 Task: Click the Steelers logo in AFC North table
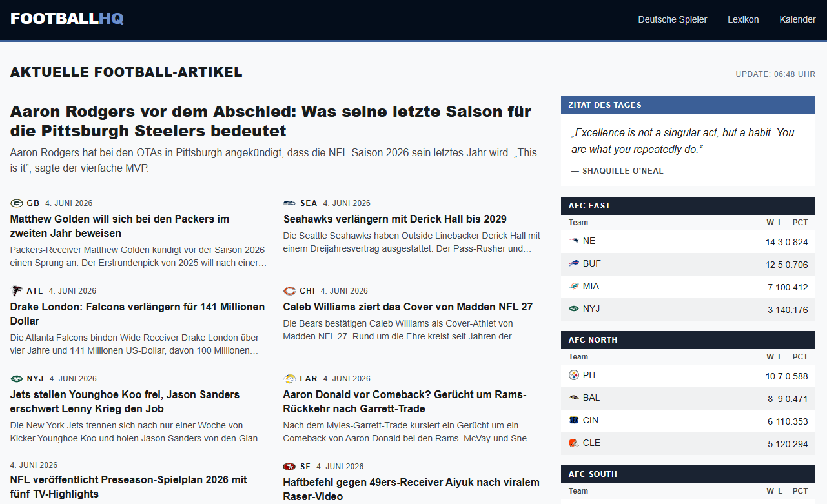tap(574, 375)
